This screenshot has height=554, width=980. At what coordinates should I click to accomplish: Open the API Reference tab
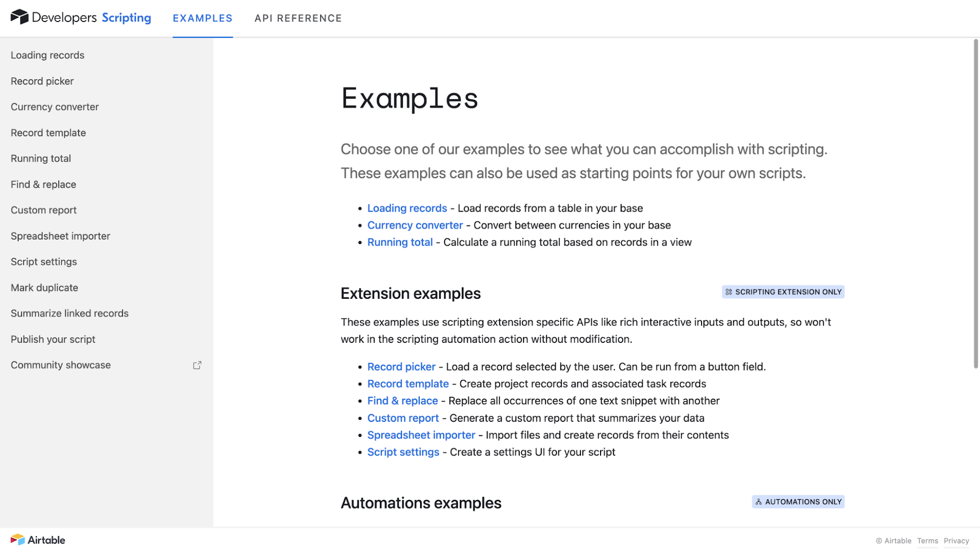298,18
